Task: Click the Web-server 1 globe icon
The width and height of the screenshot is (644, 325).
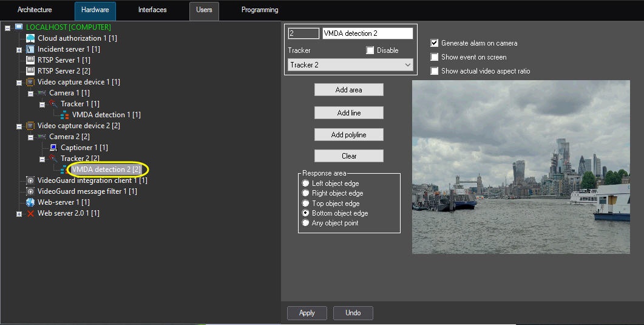Action: pyautogui.click(x=30, y=202)
